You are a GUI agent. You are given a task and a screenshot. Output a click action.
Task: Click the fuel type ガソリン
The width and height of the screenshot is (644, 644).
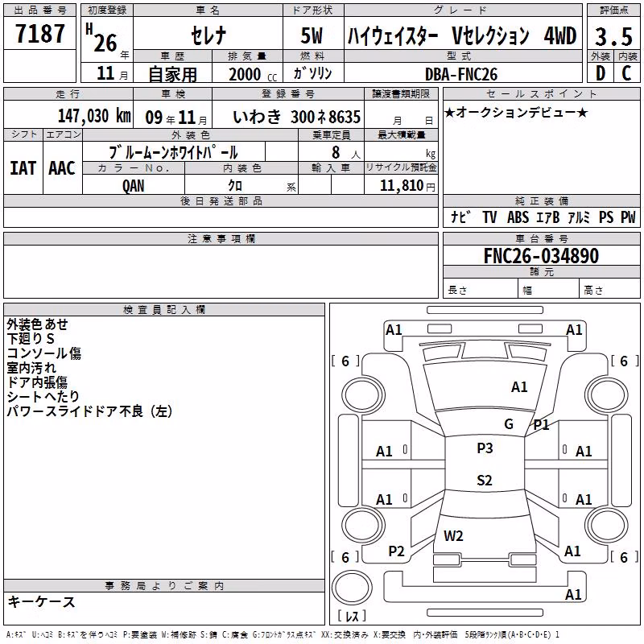pyautogui.click(x=313, y=73)
